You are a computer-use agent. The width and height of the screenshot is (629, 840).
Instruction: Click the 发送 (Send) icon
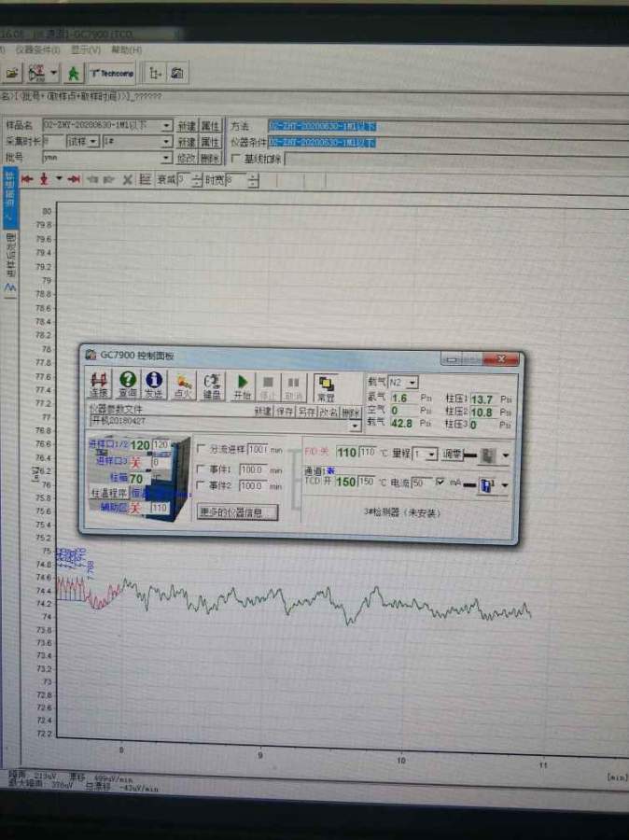pos(154,385)
